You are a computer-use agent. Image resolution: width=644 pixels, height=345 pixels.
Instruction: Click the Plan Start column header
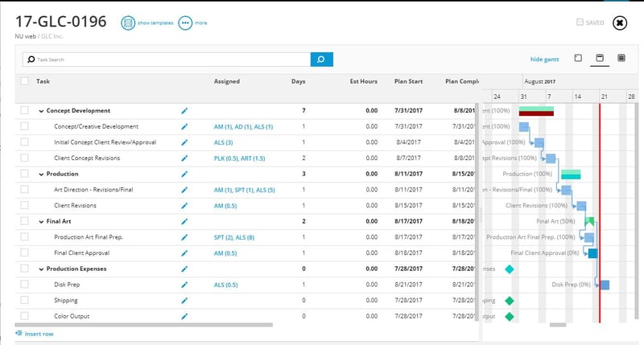click(x=408, y=81)
